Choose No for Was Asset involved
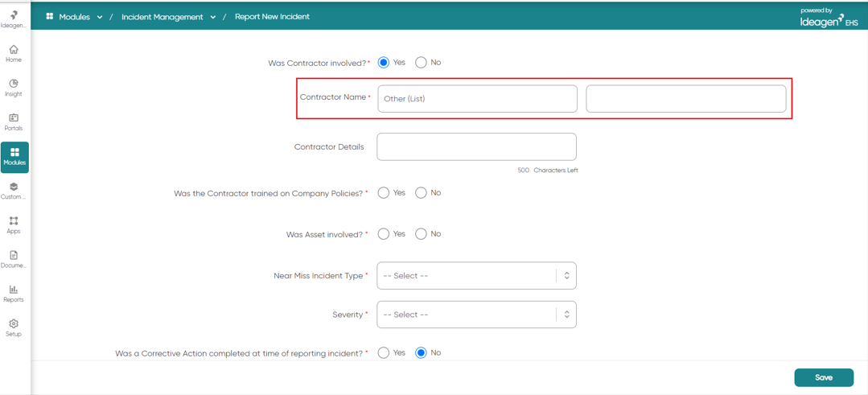This screenshot has height=395, width=868. [421, 234]
